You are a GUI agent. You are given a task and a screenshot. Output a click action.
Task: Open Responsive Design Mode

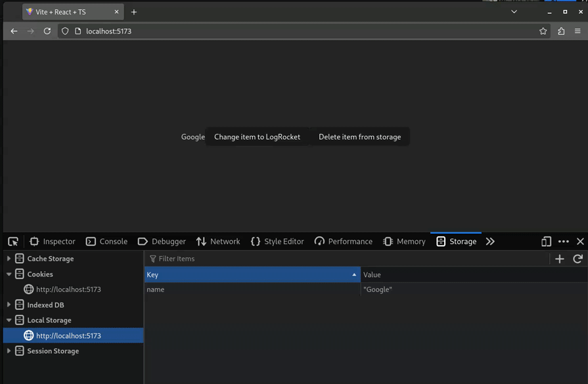pyautogui.click(x=546, y=241)
